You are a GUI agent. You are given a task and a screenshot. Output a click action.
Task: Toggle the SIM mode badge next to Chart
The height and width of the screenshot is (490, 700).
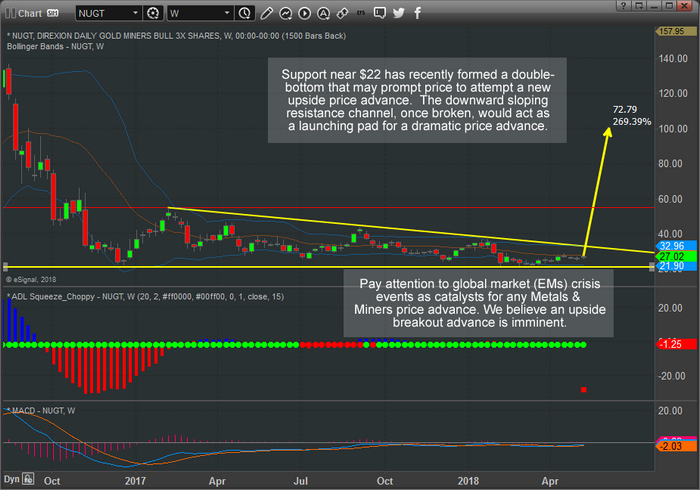(x=53, y=13)
